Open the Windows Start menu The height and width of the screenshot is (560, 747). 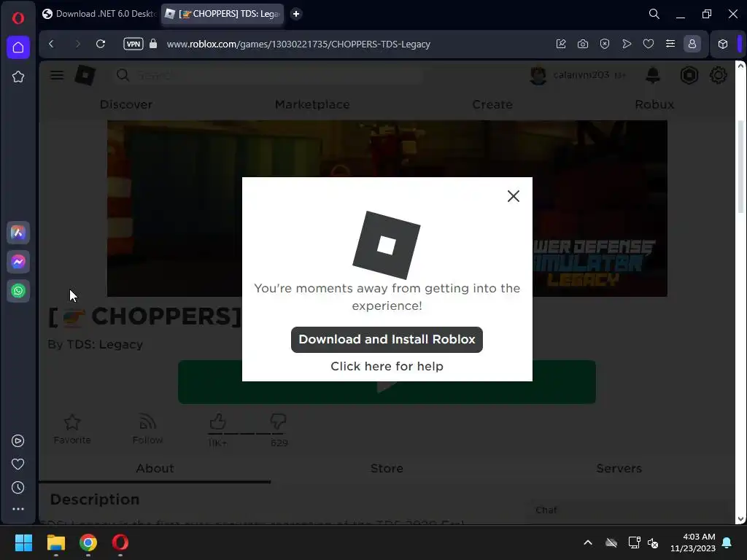click(x=23, y=542)
